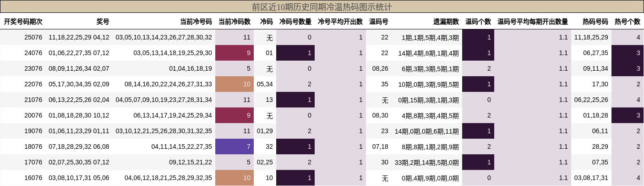Click the 奖号 column header
This screenshot has height=186, width=644.
pyautogui.click(x=103, y=22)
